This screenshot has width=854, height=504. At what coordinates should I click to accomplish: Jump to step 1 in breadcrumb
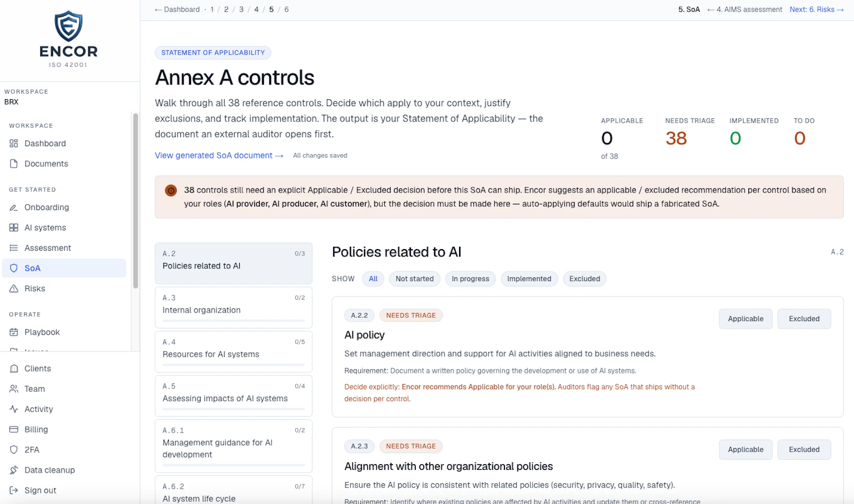pyautogui.click(x=212, y=10)
